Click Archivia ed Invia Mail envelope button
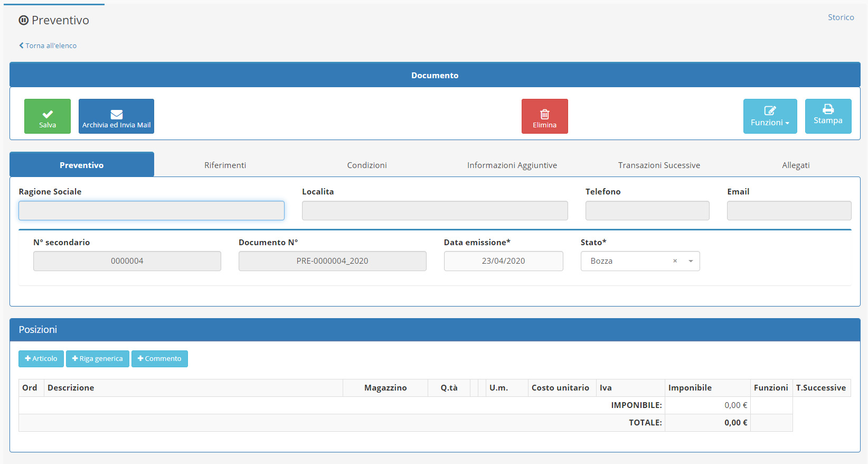The width and height of the screenshot is (868, 464). (116, 116)
